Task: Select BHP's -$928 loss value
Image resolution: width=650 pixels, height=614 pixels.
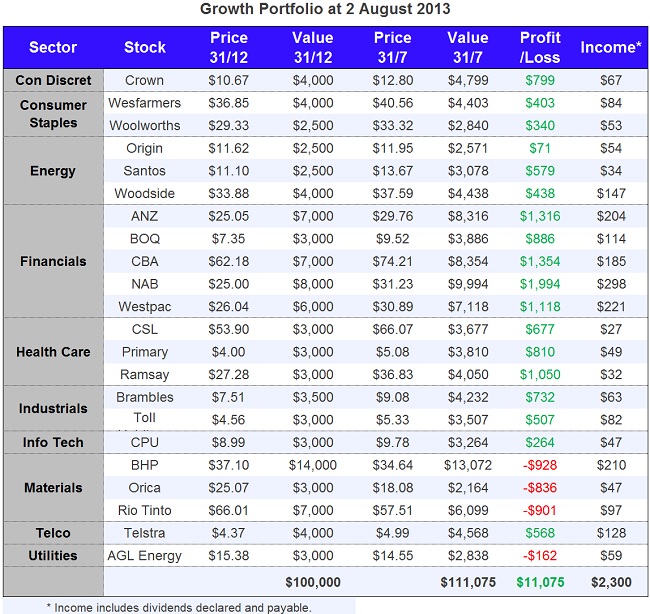Action: point(540,465)
